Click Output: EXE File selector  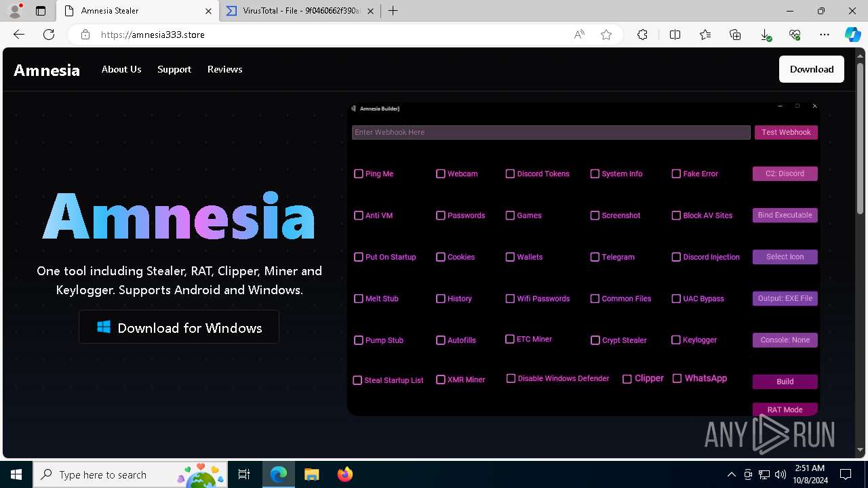785,298
